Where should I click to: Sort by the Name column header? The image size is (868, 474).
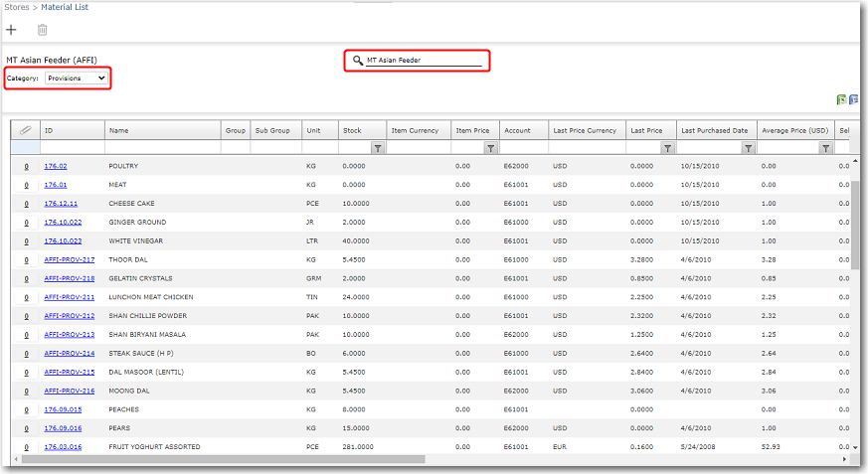[119, 130]
